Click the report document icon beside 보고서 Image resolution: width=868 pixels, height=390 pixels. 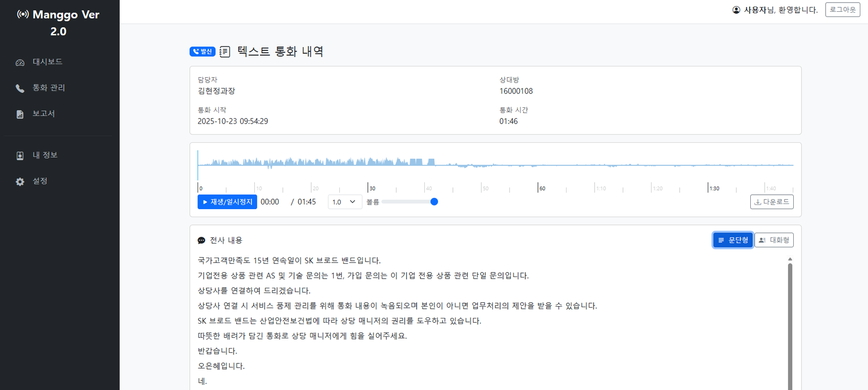click(20, 114)
